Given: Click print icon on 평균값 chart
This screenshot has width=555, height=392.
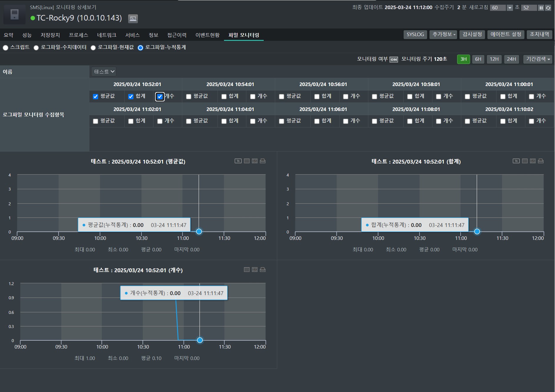Looking at the screenshot, I should tap(263, 161).
